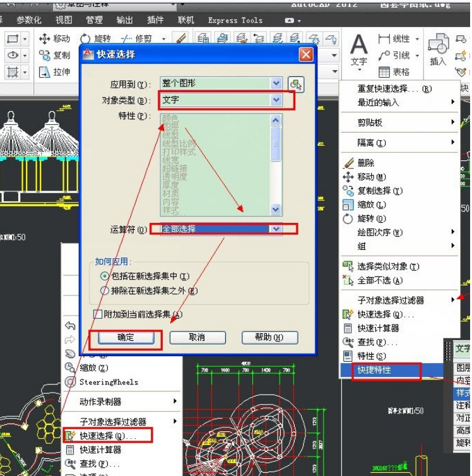The height and width of the screenshot is (476, 472).
Task: Open the View (视图) ribbon tab
Action: 64,20
